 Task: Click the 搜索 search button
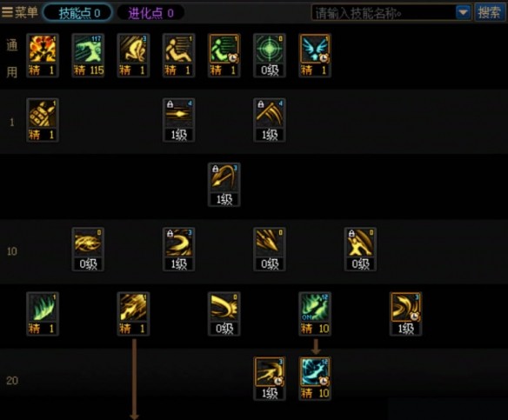(x=489, y=13)
